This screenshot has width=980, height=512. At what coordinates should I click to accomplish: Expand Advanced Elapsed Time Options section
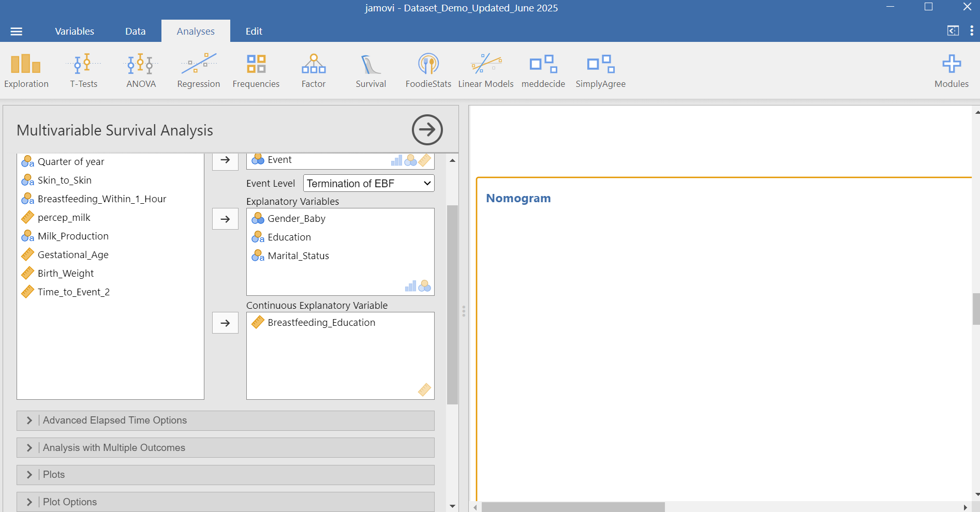(x=226, y=420)
